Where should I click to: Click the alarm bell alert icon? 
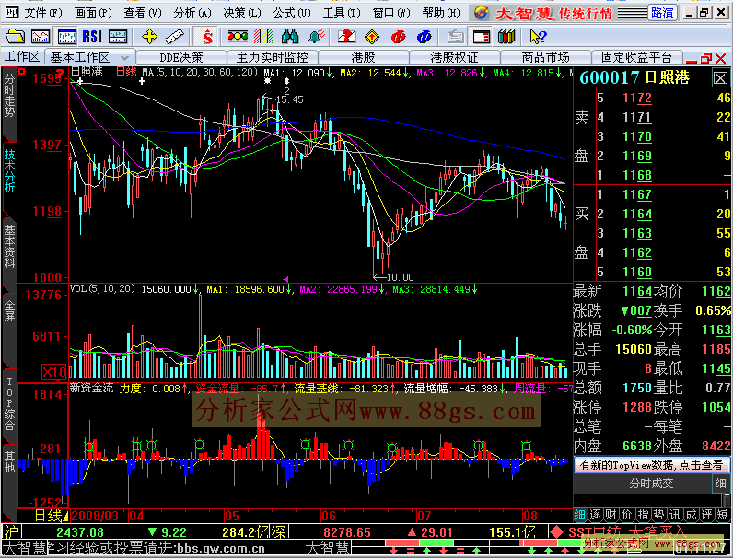click(x=317, y=36)
